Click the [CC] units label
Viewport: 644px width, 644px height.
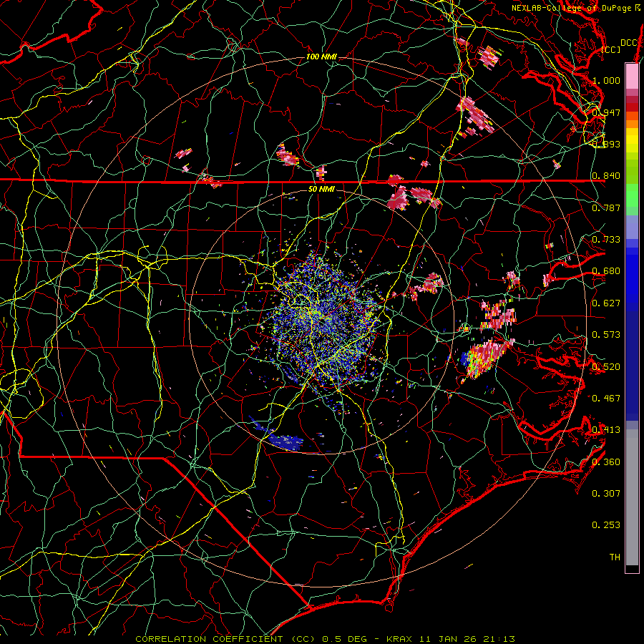tap(611, 49)
